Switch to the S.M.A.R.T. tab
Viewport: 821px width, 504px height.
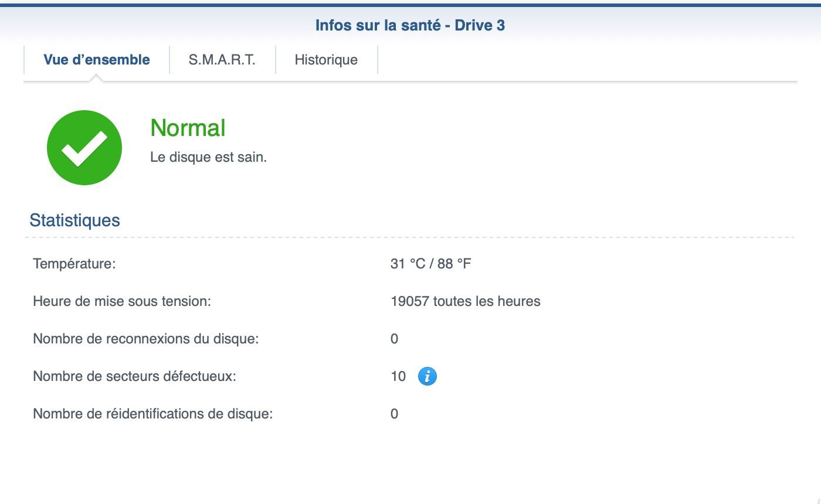tap(222, 60)
